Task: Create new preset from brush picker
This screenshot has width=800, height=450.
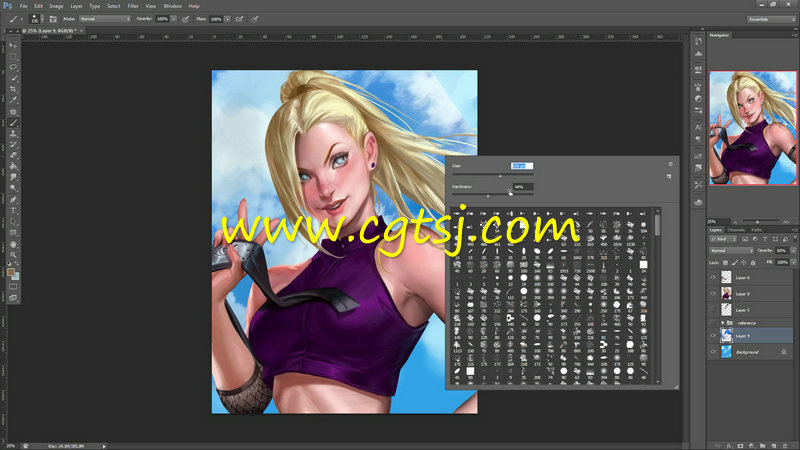Action: [669, 177]
